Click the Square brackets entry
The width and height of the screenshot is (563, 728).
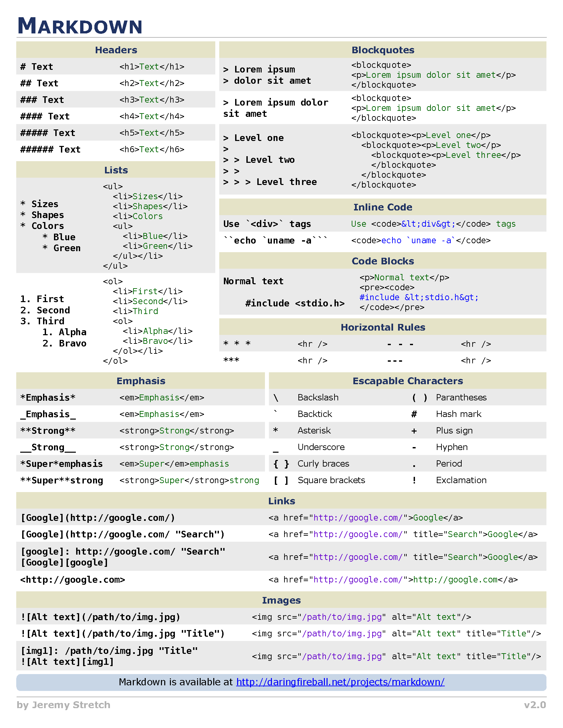[x=331, y=480]
